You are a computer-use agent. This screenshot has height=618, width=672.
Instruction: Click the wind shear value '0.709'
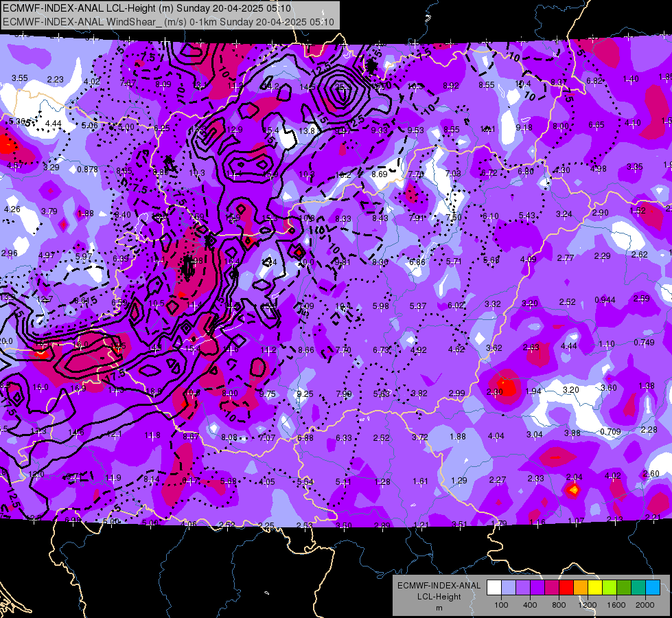coord(610,431)
